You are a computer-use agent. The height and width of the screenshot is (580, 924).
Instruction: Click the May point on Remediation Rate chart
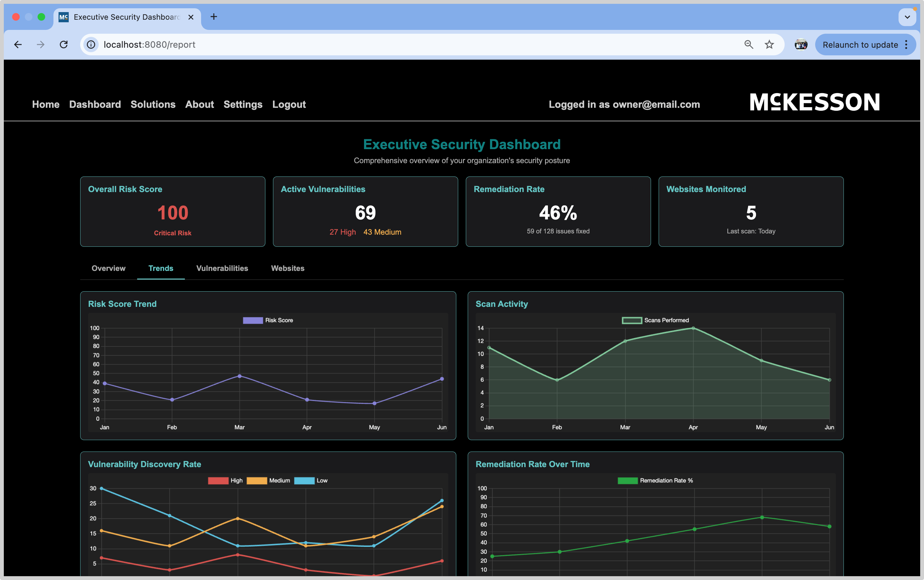[762, 517]
